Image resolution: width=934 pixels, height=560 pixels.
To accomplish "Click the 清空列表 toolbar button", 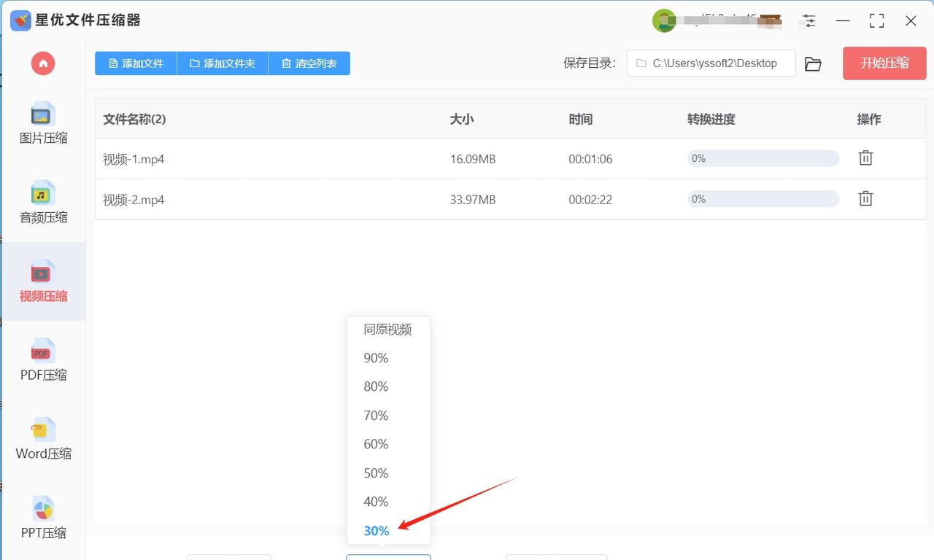I will coord(309,63).
